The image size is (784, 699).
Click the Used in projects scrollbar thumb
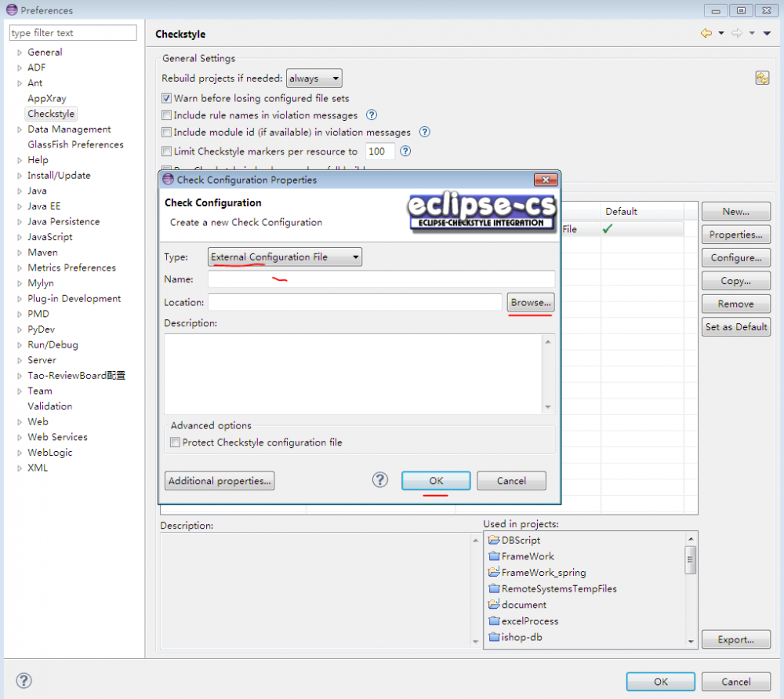pyautogui.click(x=691, y=559)
